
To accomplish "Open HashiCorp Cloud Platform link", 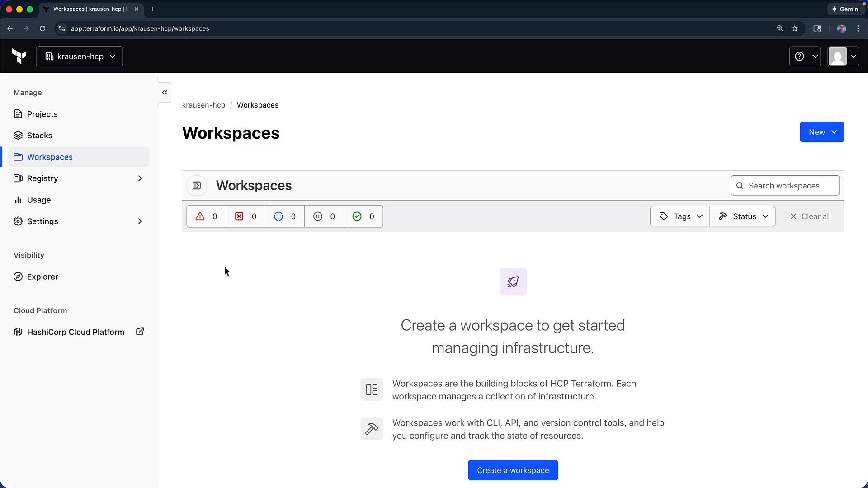I will click(x=79, y=332).
